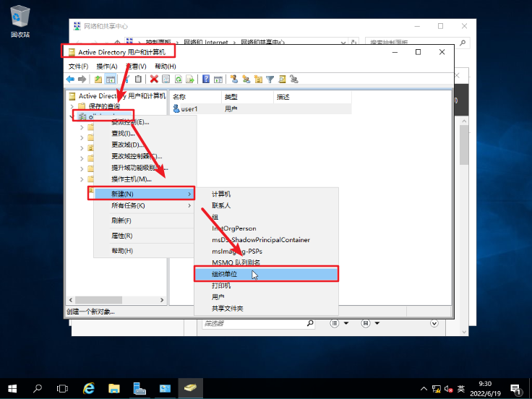The image size is (532, 399).
Task: Open the 帮助(H) menu bar item
Action: (x=166, y=66)
